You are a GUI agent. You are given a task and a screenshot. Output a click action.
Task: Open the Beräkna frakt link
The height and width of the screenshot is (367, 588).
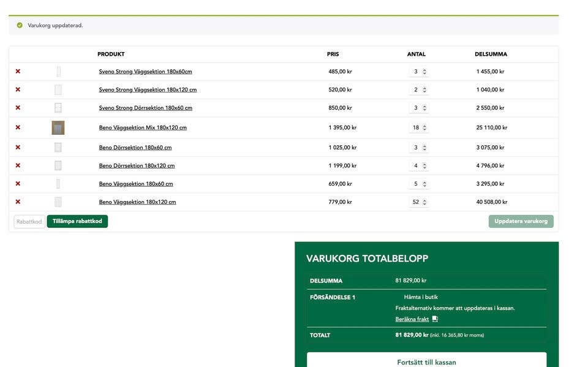[412, 319]
